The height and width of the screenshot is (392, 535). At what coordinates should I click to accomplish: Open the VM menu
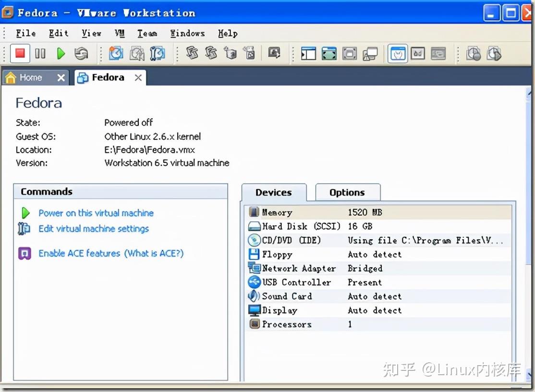point(119,33)
